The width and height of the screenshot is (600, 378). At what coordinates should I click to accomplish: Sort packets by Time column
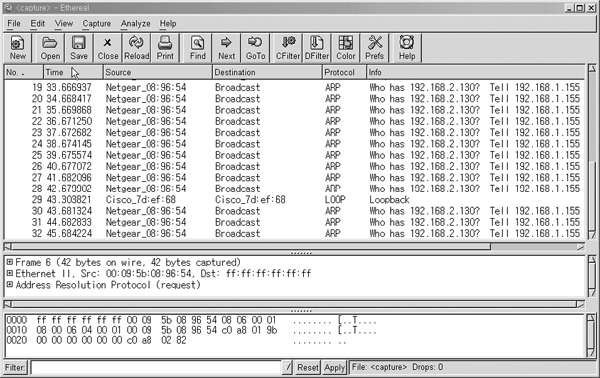[73, 72]
